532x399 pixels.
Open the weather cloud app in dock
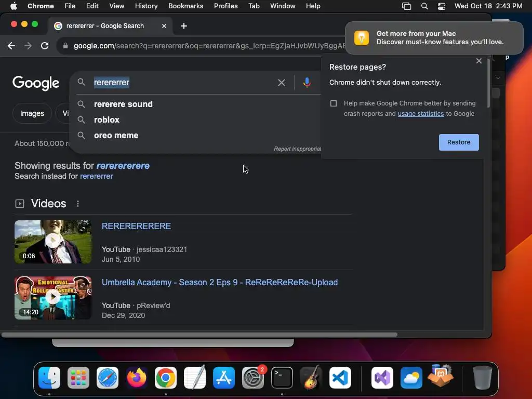pyautogui.click(x=411, y=378)
